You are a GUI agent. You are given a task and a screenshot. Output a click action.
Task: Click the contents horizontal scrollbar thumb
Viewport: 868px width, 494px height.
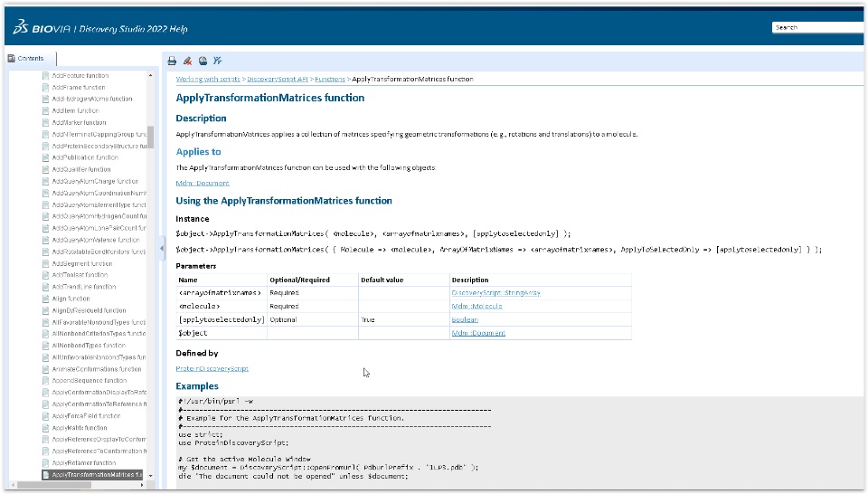pos(54,485)
